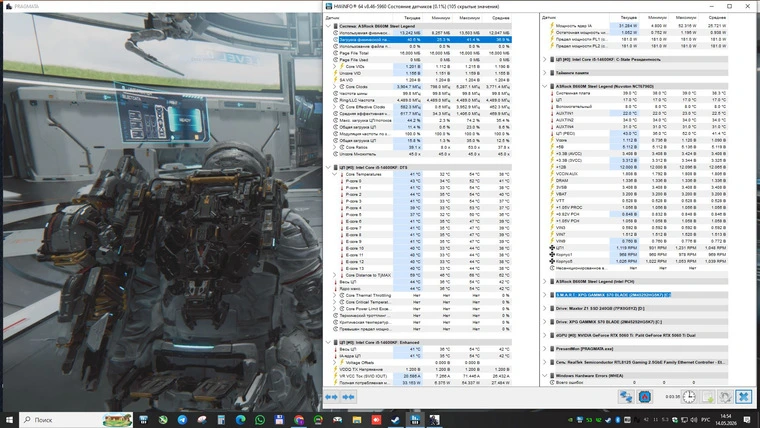This screenshot has height=428, width=760.
Task: Click the red app icon on taskbar
Action: point(376,420)
